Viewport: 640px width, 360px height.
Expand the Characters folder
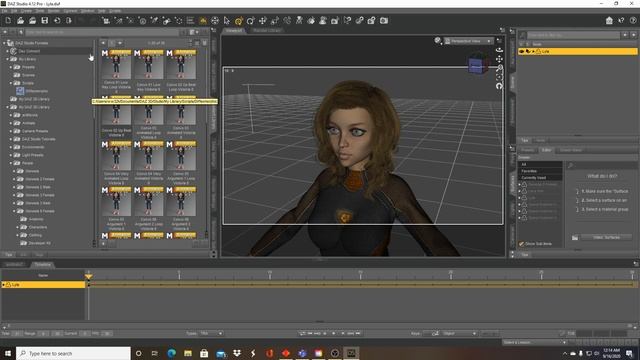pos(18,227)
